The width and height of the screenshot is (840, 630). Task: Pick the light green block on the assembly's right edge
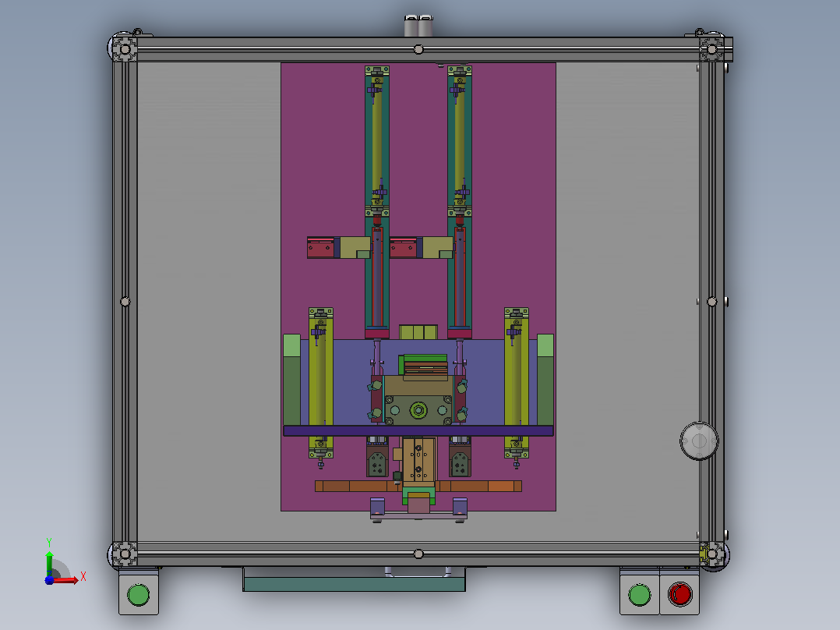pyautogui.click(x=545, y=345)
